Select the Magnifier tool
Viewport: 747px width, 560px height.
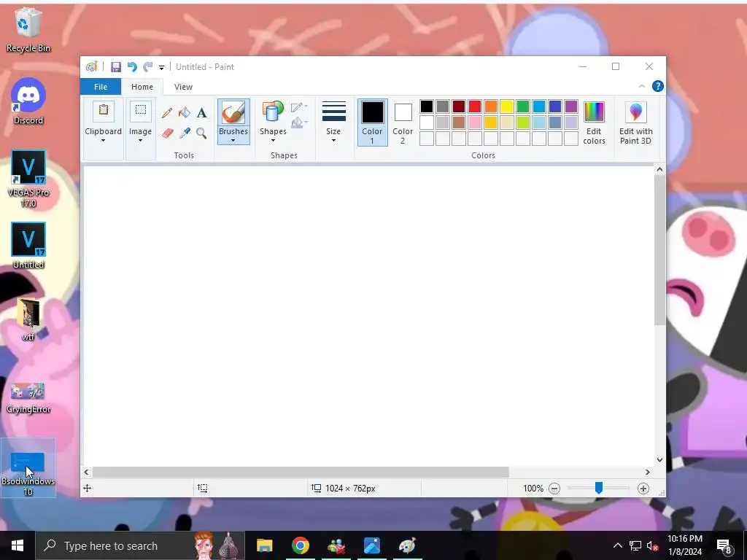coord(201,133)
